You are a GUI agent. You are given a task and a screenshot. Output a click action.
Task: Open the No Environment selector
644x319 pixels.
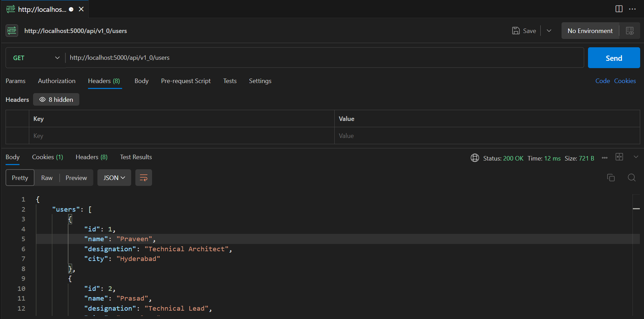click(x=590, y=31)
